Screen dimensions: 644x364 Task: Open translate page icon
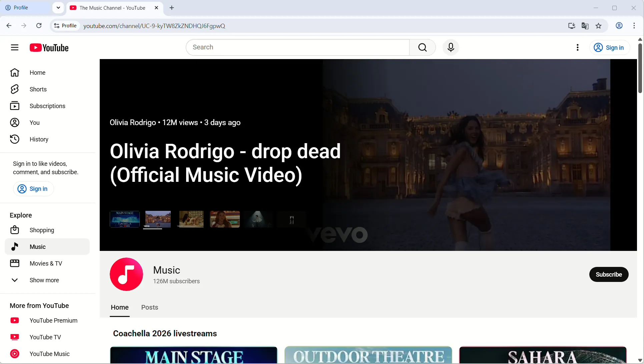pyautogui.click(x=585, y=26)
